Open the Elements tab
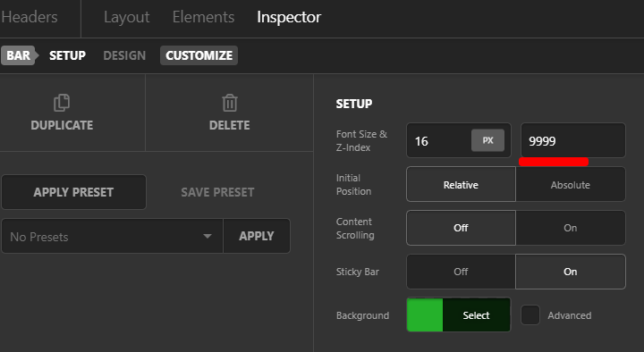The width and height of the screenshot is (644, 352). (x=203, y=17)
